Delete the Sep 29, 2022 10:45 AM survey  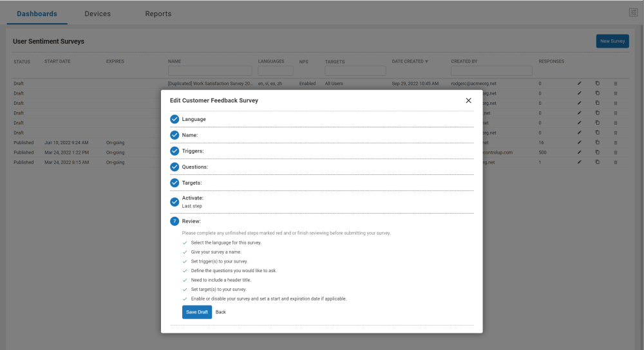point(615,83)
